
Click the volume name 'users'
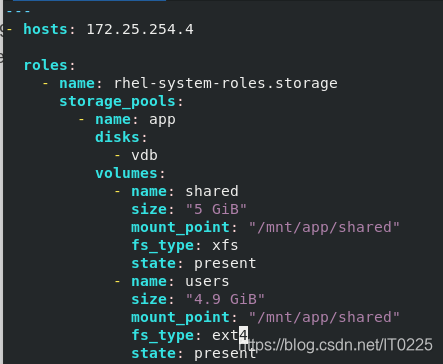(207, 281)
